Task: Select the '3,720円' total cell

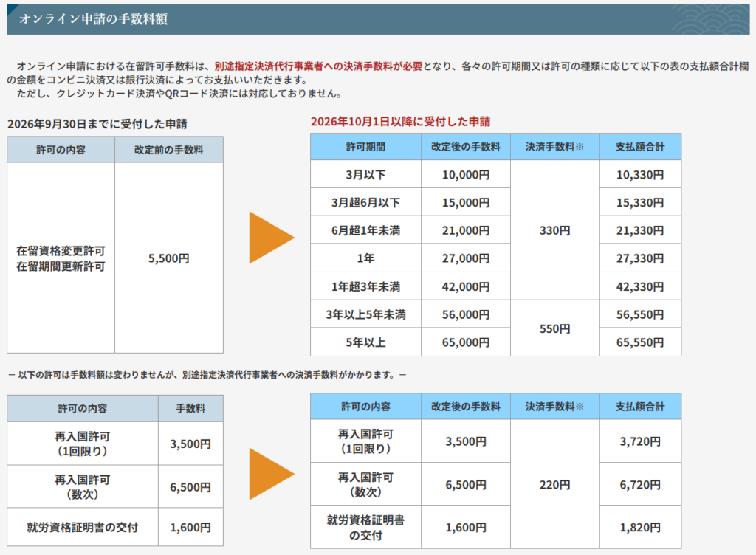Action: coord(640,441)
